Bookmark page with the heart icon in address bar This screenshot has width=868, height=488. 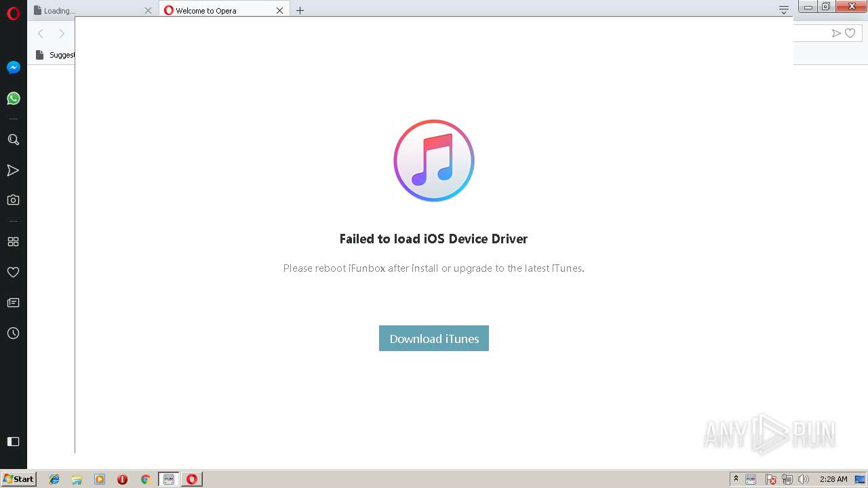click(x=850, y=33)
